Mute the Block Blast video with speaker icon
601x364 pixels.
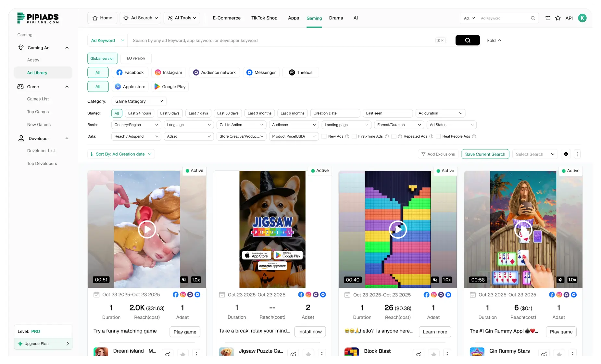point(435,280)
